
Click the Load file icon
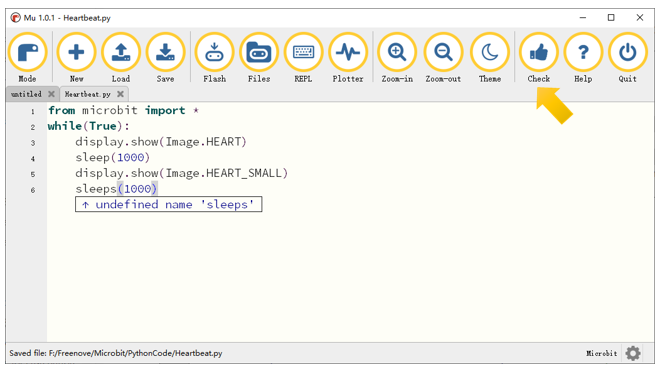pos(121,52)
